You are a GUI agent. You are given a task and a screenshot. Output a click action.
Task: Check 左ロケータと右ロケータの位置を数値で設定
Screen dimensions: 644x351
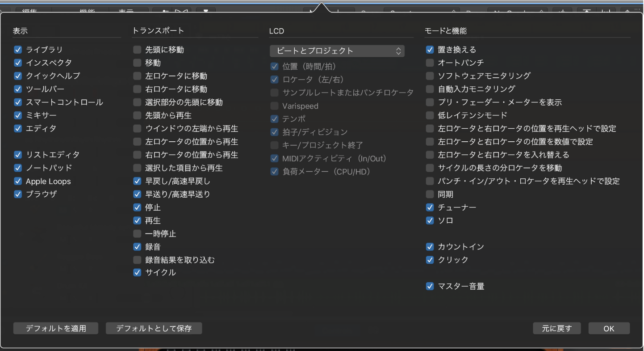(x=430, y=142)
